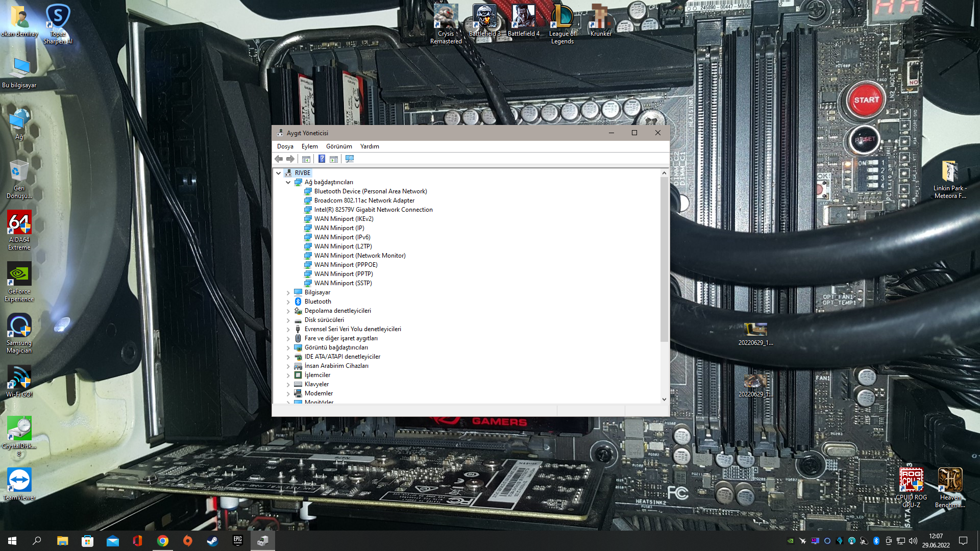Image resolution: width=980 pixels, height=551 pixels.
Task: Select Broadcom 802.11ac Network Adapter
Action: 364,201
